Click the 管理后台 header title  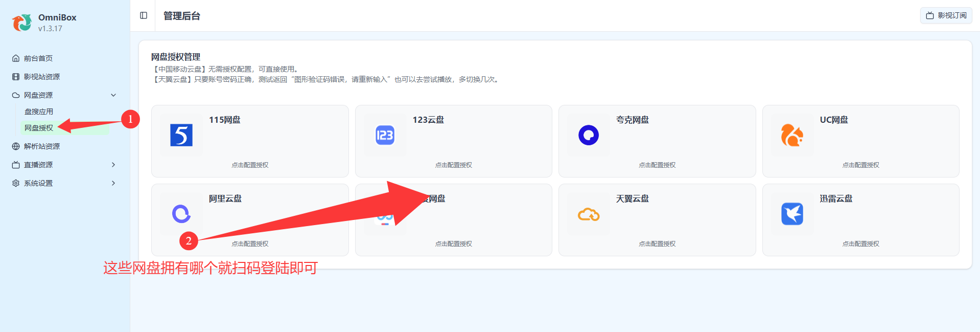coord(182,16)
